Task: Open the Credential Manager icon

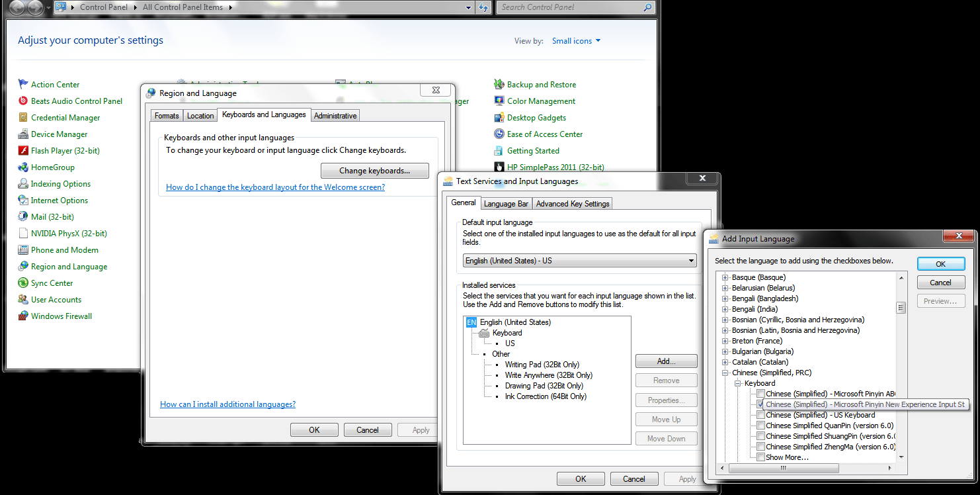Action: pos(24,118)
